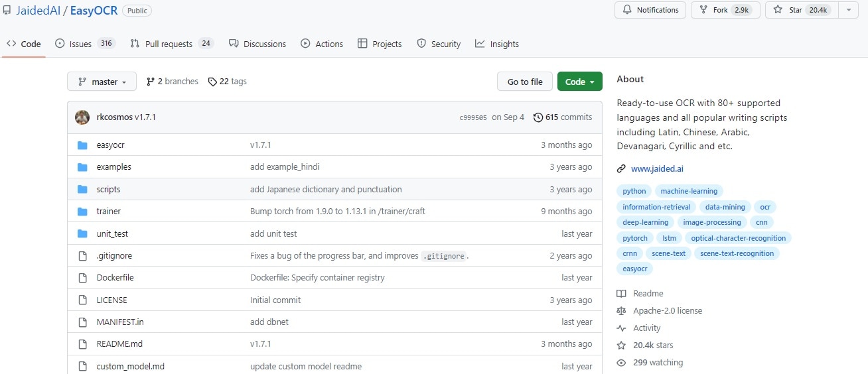Select the image-processing topic tag
Viewport: 868px width, 374px height.
pyautogui.click(x=713, y=222)
